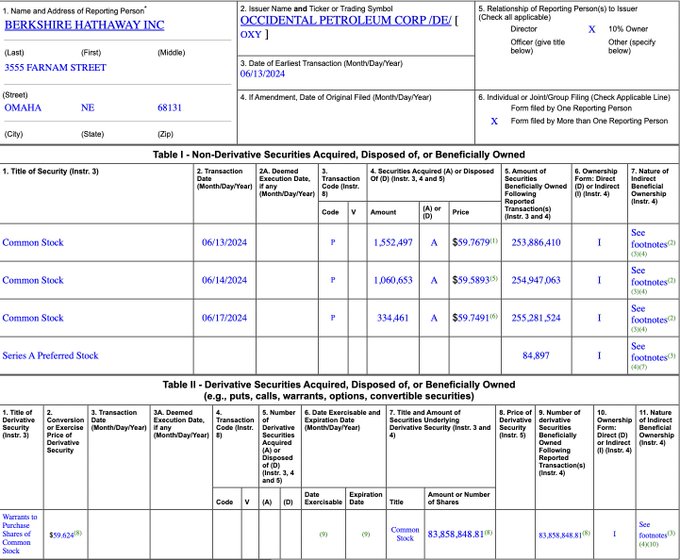The image size is (680, 560).
Task: Click the Table I section heading
Action: [x=339, y=155]
